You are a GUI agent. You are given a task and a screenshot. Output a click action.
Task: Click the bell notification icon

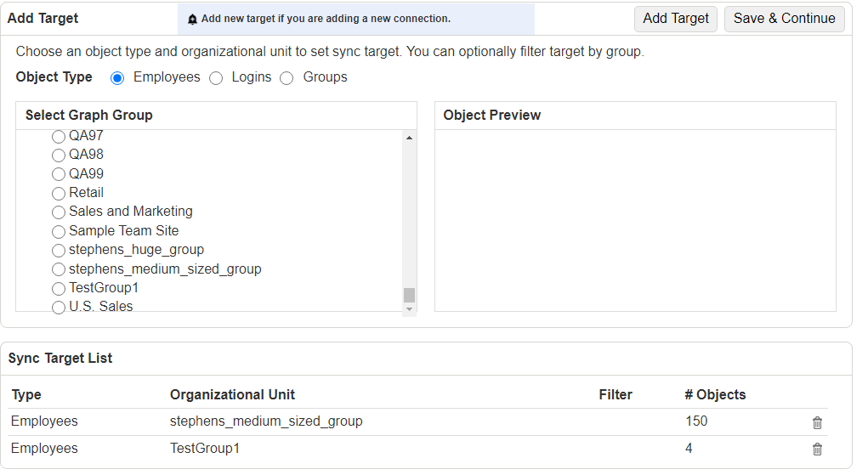click(x=192, y=20)
